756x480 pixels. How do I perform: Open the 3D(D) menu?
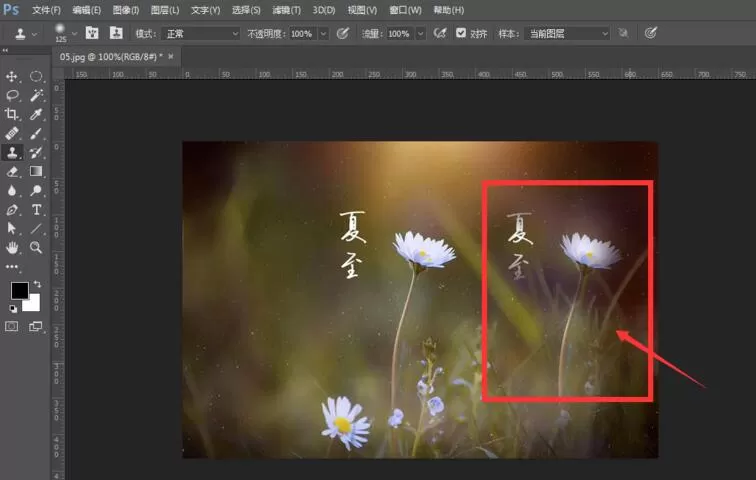324,10
